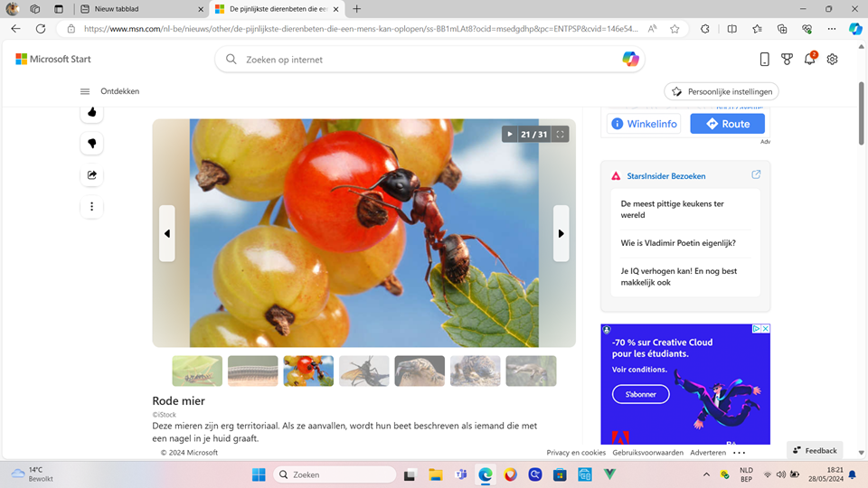This screenshot has height=488, width=868.
Task: Click Persoonlijke instellingen button
Action: (x=722, y=91)
